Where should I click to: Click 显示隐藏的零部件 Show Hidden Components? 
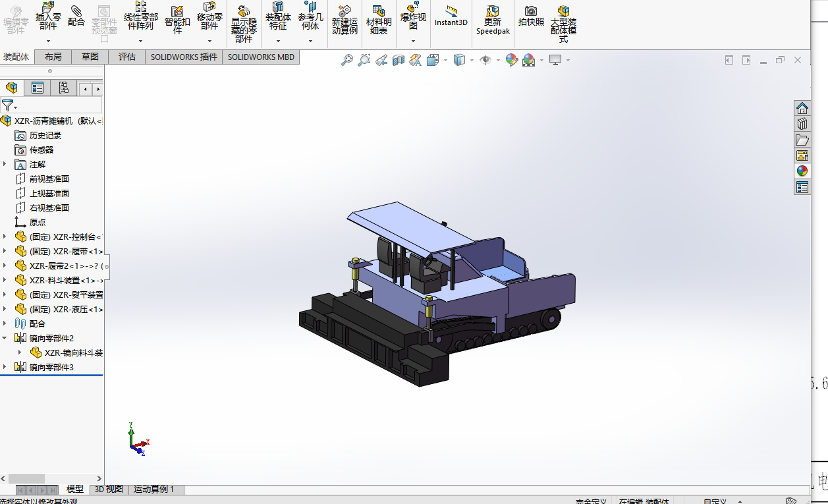point(244,24)
